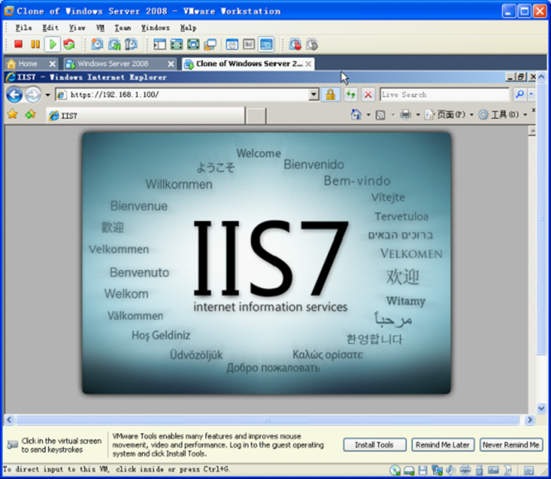
Task: Open recent pages dropdown next to forward
Action: click(x=47, y=95)
